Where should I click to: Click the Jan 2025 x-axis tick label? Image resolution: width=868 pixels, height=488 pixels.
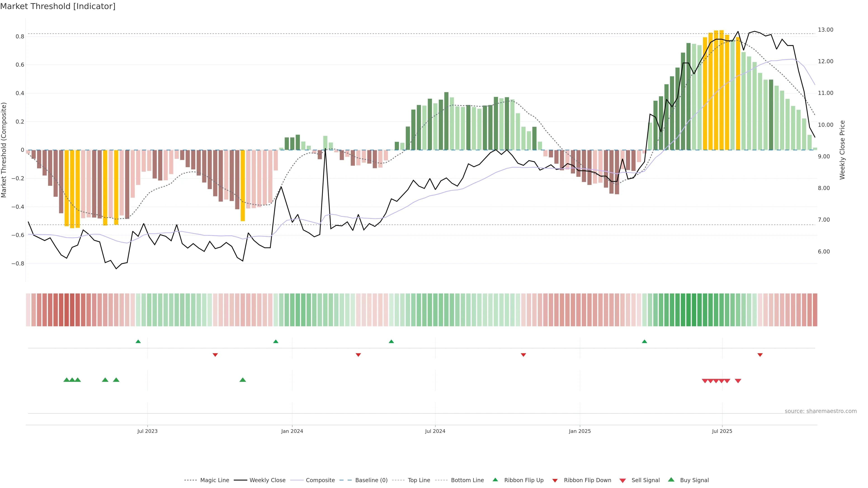pyautogui.click(x=580, y=431)
